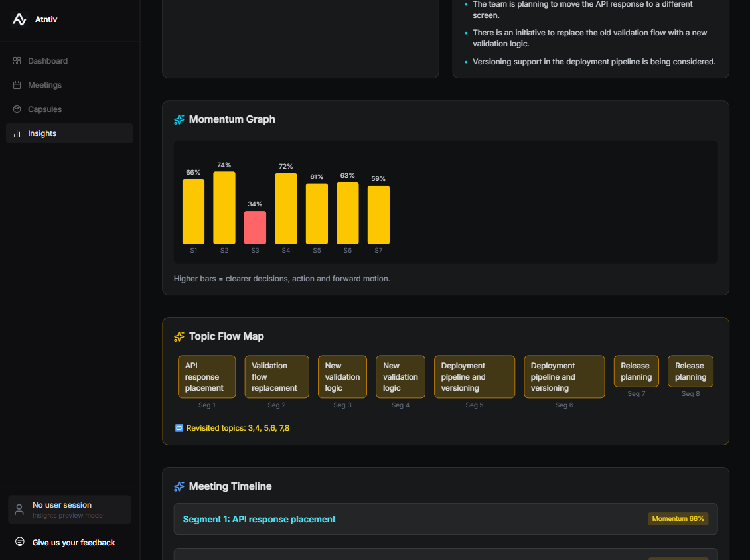This screenshot has height=560, width=750.
Task: Open Segment 1: API response placement link
Action: pyautogui.click(x=260, y=519)
